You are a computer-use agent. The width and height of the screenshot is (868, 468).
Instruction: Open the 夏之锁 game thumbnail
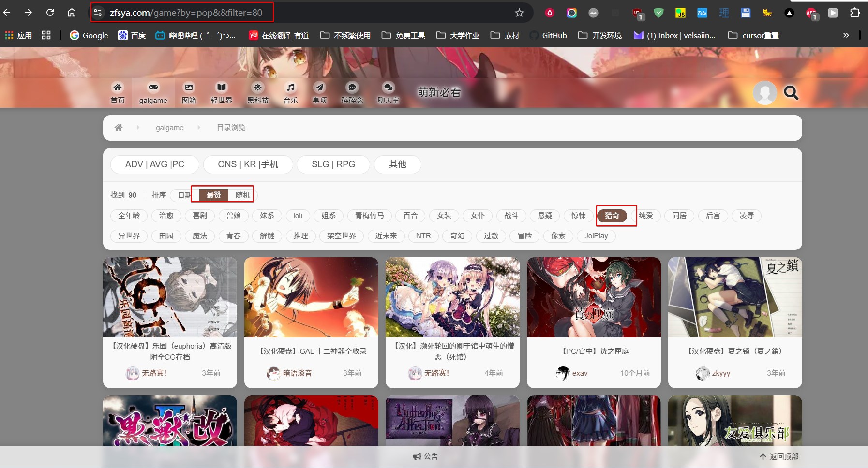735,297
